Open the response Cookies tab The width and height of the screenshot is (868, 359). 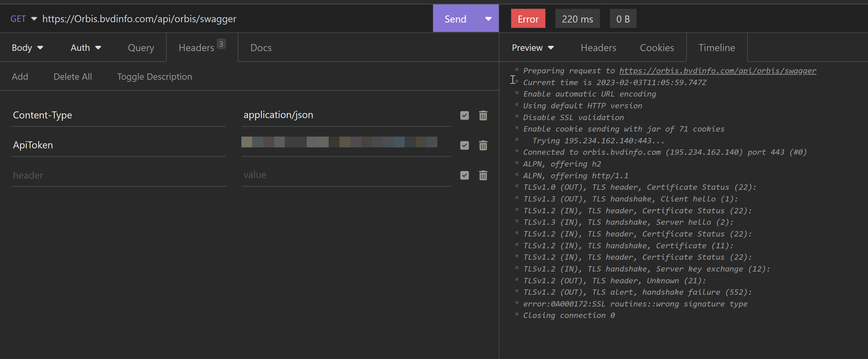pos(657,47)
